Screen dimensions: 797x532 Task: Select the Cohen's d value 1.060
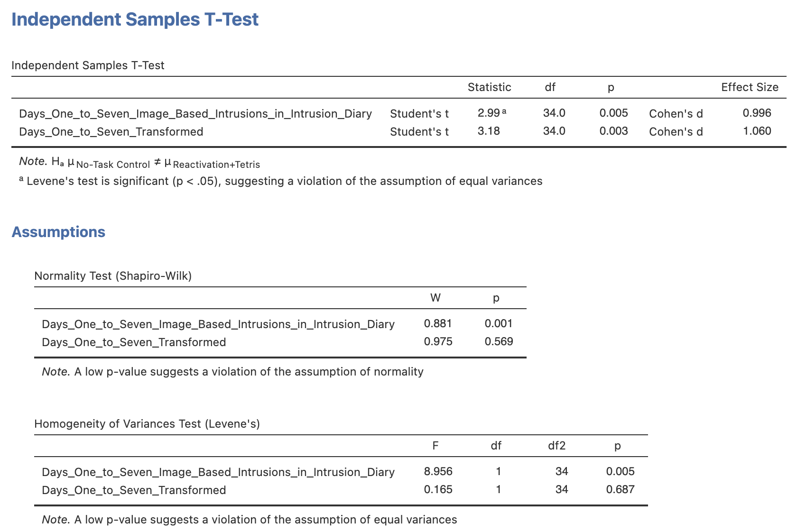click(x=757, y=131)
